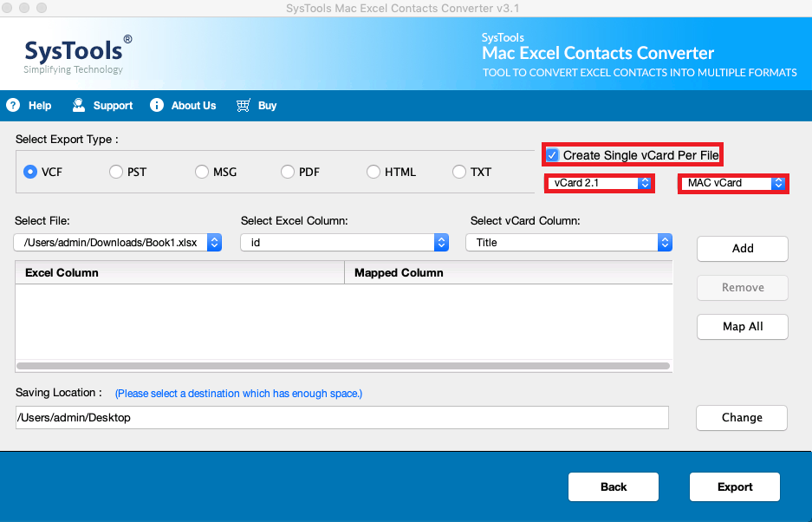The image size is (812, 522).
Task: Open the vCard 2.1 version dropdown
Action: point(599,183)
